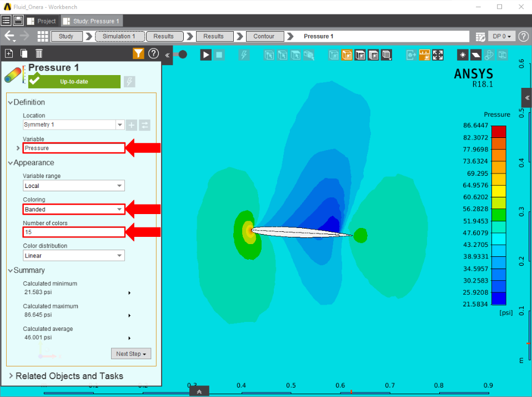Image resolution: width=532 pixels, height=397 pixels.
Task: Click the swap location arrows button
Action: [144, 125]
